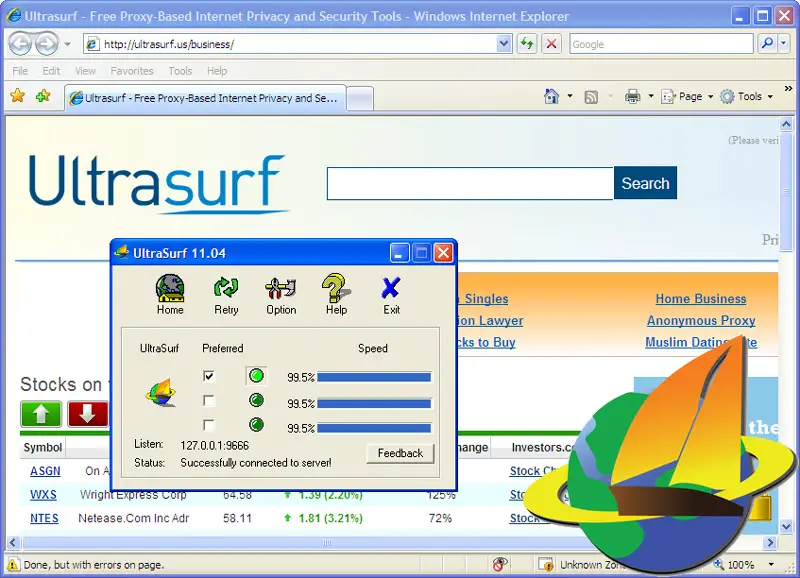Click the address bar URL field
The height and width of the screenshot is (578, 800).
click(298, 44)
